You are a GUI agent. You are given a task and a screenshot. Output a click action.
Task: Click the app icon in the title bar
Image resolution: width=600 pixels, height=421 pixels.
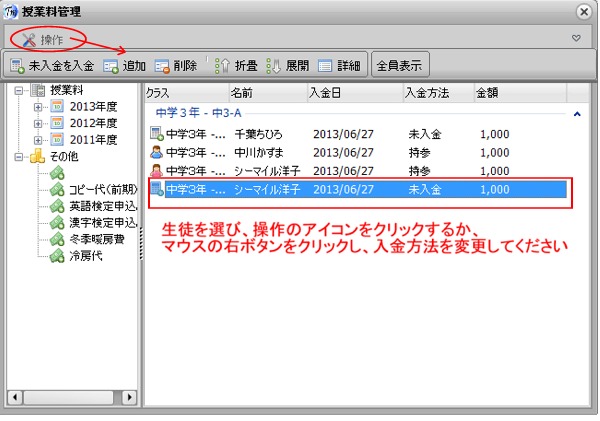point(11,11)
